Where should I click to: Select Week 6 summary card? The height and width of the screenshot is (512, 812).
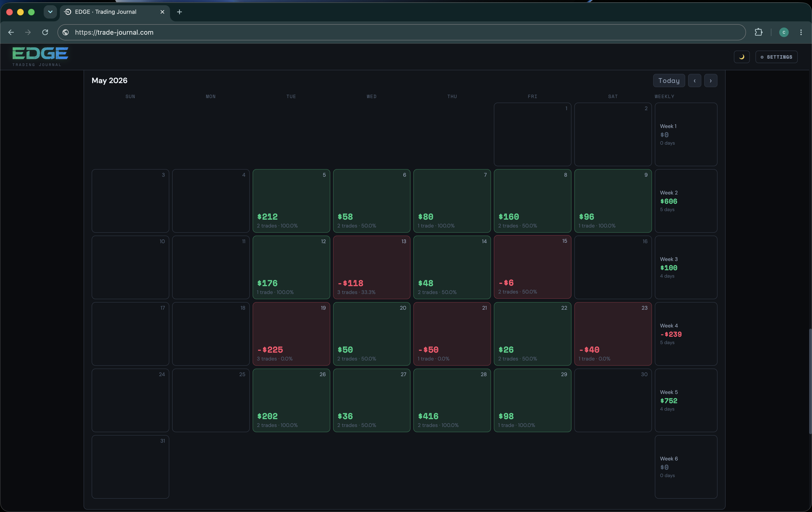click(x=686, y=466)
